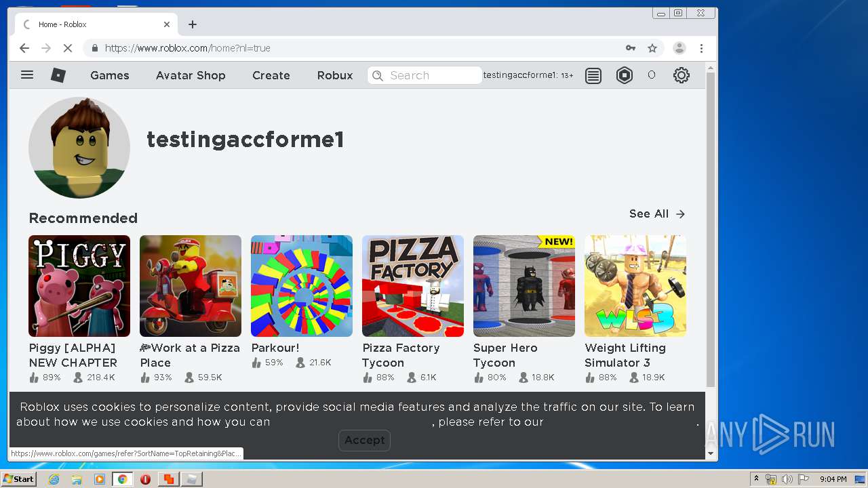Click the taskbar clock 9:04 PM
868x488 pixels.
coord(833,479)
